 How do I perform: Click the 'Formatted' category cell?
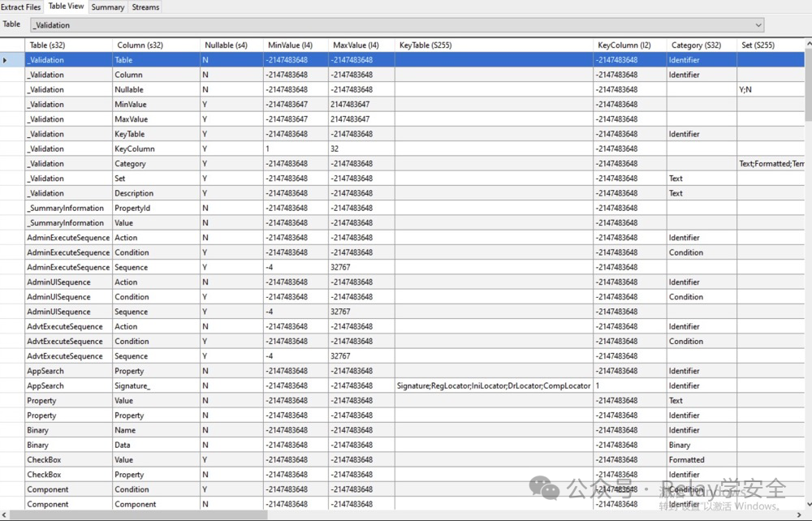(702, 460)
